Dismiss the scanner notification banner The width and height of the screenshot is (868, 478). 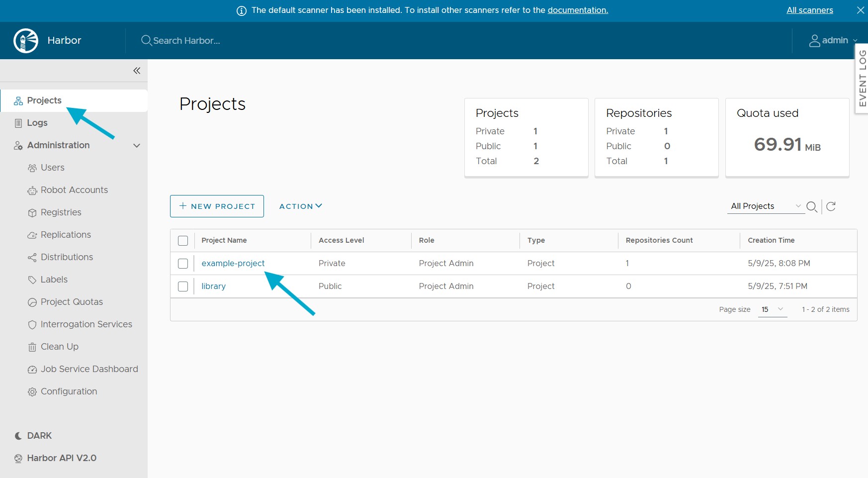pyautogui.click(x=860, y=10)
